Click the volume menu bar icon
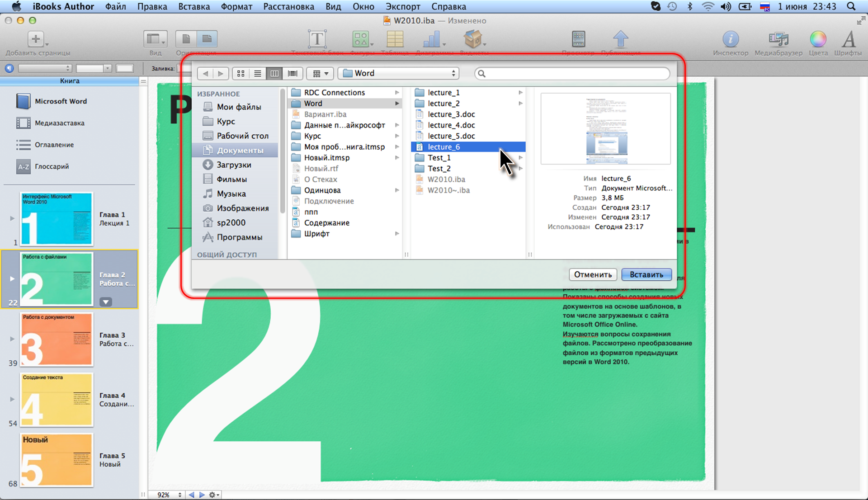 726,6
